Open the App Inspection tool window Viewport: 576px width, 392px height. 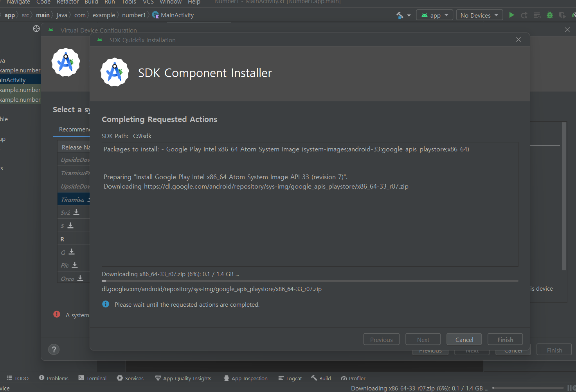click(x=246, y=378)
